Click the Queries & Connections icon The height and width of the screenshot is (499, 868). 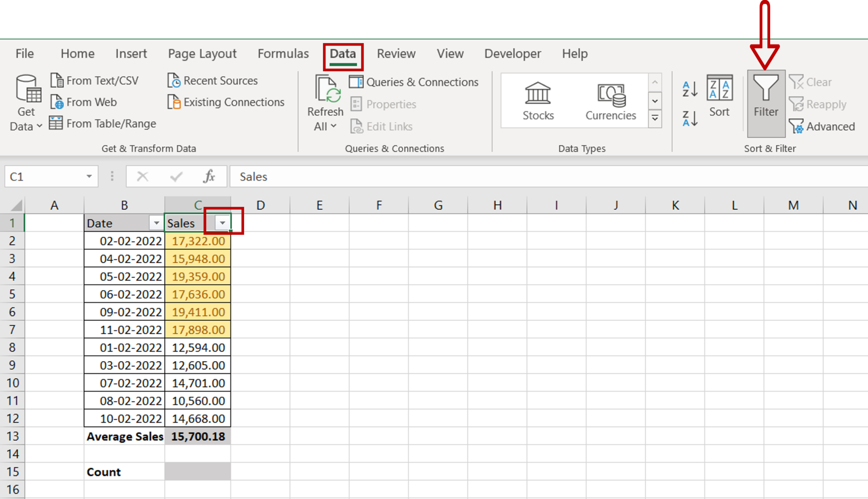415,80
